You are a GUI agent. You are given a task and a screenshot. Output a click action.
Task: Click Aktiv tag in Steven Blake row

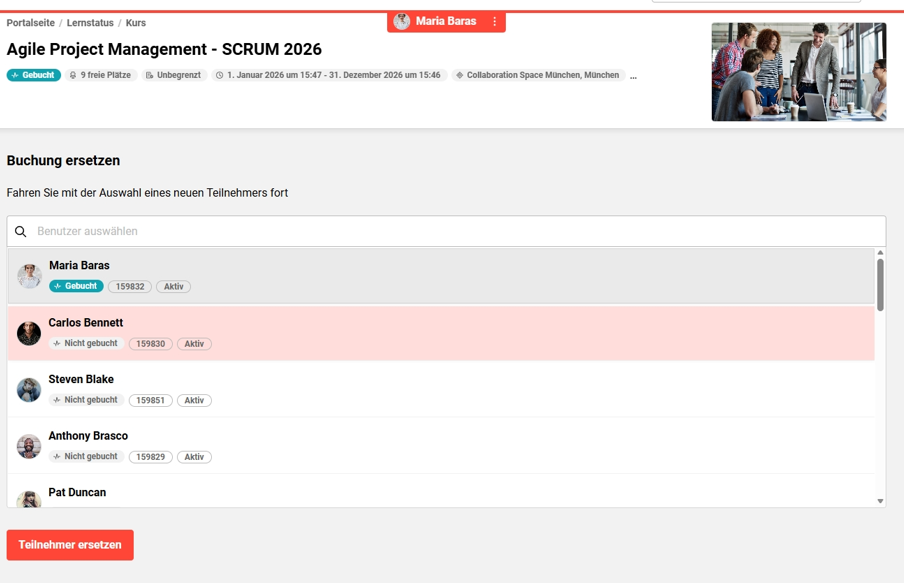194,400
